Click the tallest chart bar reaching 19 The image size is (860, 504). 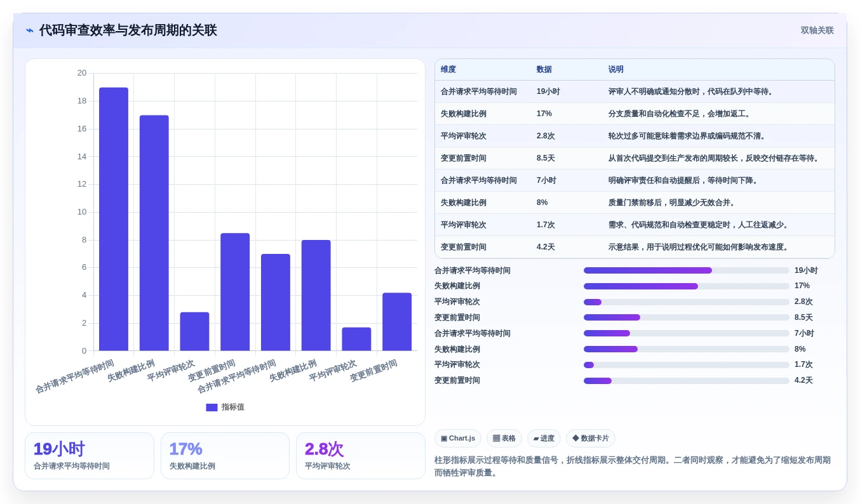coord(114,219)
